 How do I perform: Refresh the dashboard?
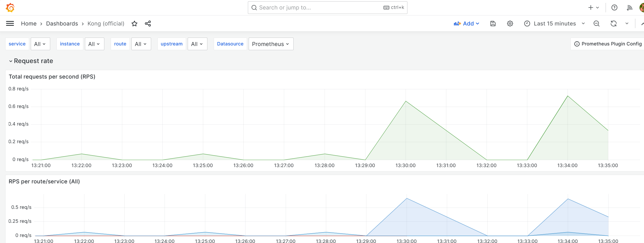pos(614,24)
